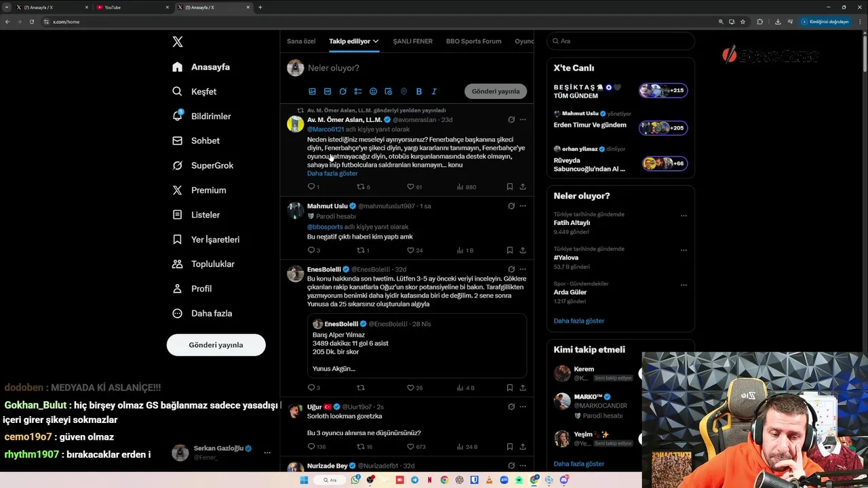Click the X logo in sidebar
The image size is (868, 488).
tap(178, 41)
